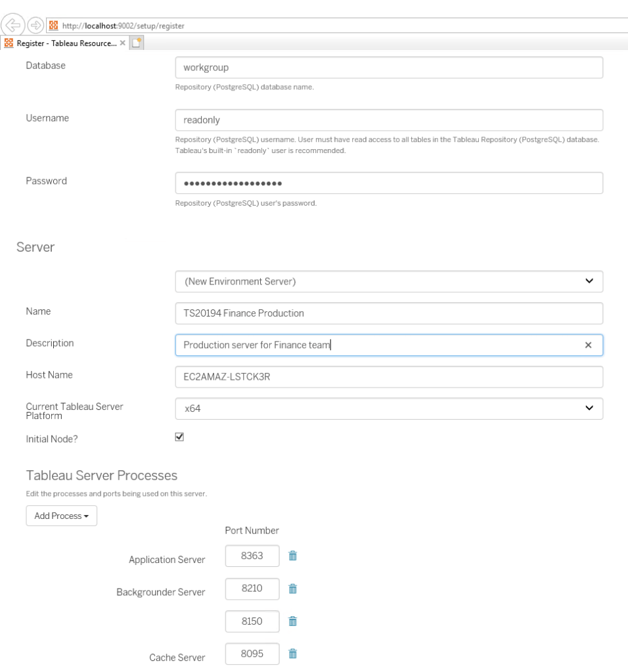This screenshot has width=628, height=672.
Task: Click the Host Name input field
Action: (389, 377)
